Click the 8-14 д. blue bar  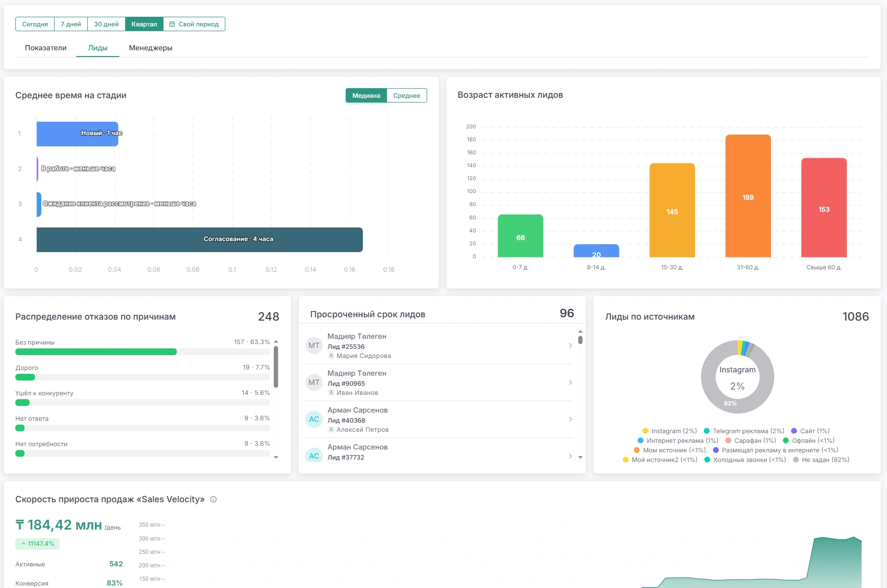coord(596,251)
